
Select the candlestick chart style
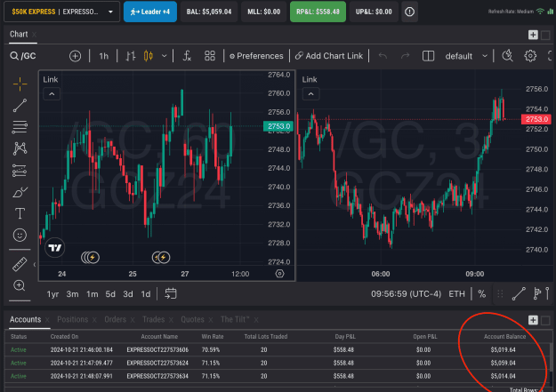point(149,56)
